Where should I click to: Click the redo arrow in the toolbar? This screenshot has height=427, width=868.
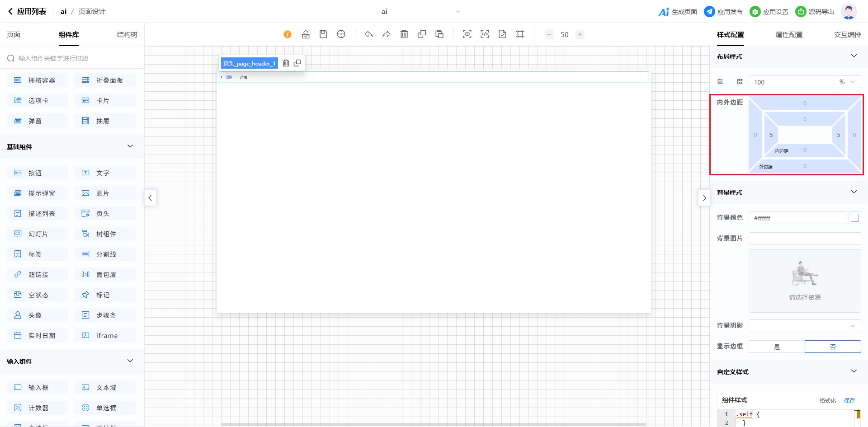click(387, 34)
